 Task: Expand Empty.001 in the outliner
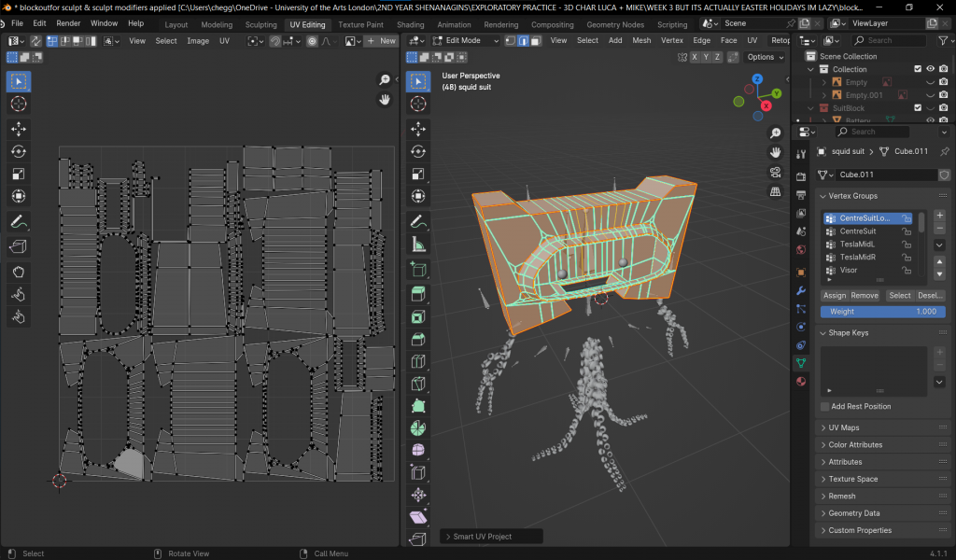824,95
